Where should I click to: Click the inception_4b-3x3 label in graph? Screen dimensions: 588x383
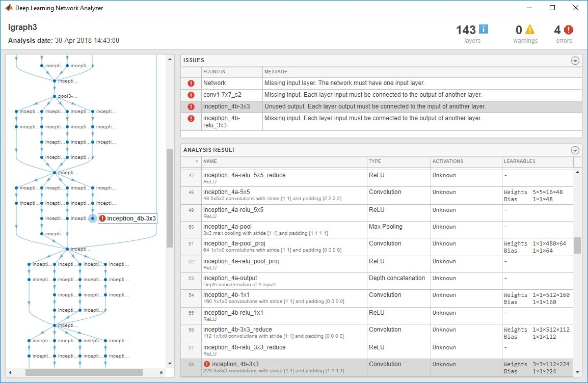tap(131, 218)
